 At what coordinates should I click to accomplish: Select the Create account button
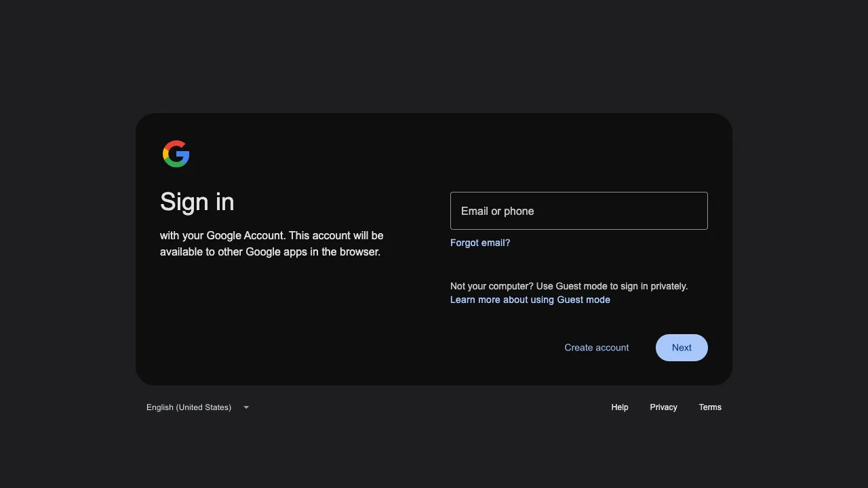click(x=597, y=348)
